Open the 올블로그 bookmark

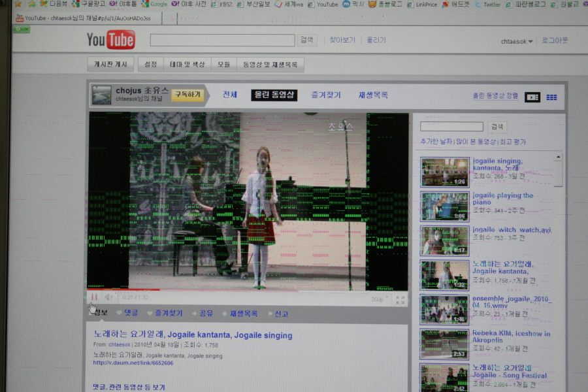[x=385, y=4]
